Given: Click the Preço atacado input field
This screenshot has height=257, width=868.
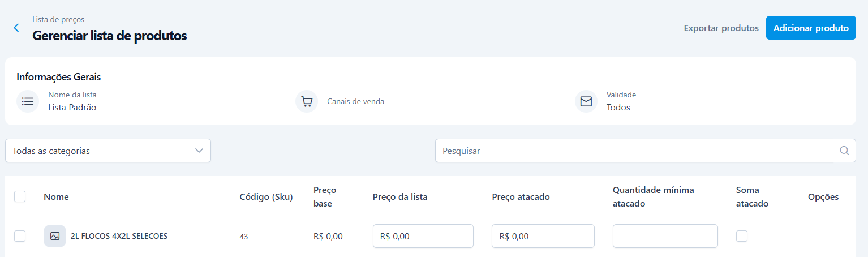Looking at the screenshot, I should coord(543,236).
